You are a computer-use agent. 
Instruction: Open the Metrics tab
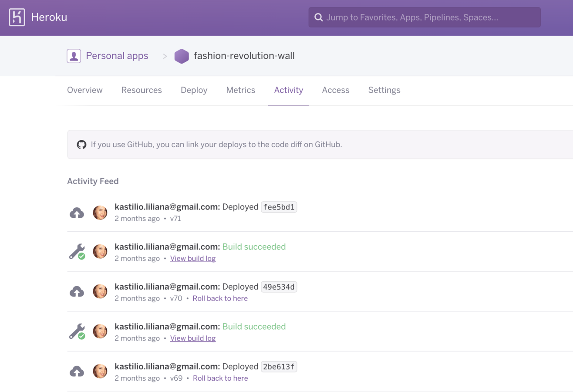point(241,90)
